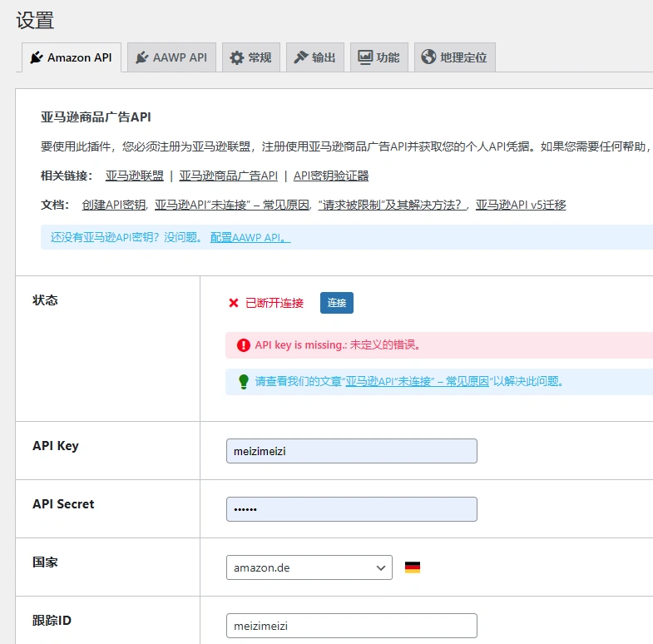Expand the amazon.de country dropdown
This screenshot has width=653, height=644.
coord(309,567)
